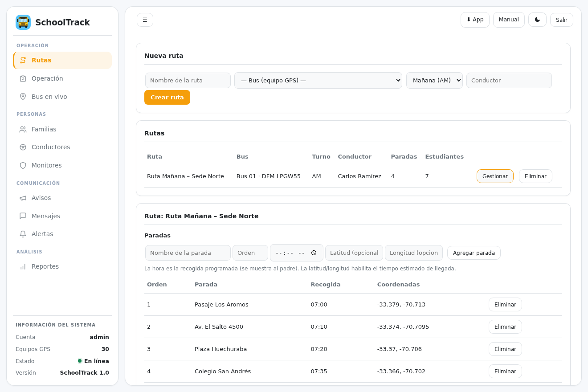
Task: Click the Reportes bar chart icon
Action: pos(23,266)
